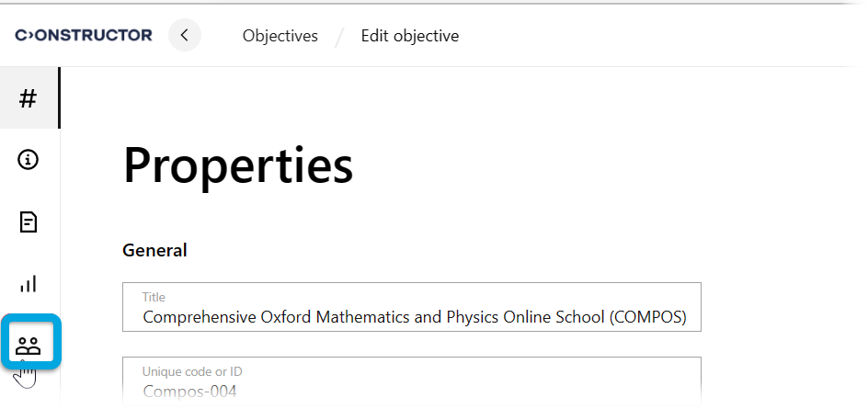Click the Constructor logo
The height and width of the screenshot is (409, 868).
pos(84,36)
